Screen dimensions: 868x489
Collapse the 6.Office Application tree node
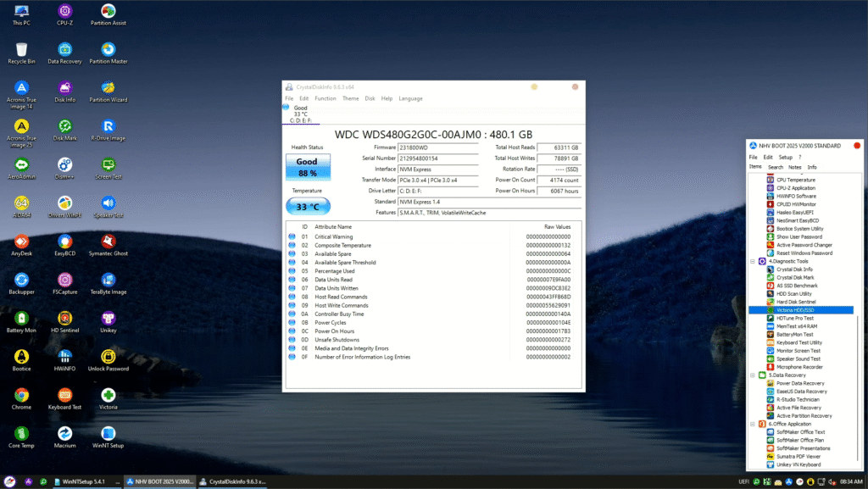752,424
